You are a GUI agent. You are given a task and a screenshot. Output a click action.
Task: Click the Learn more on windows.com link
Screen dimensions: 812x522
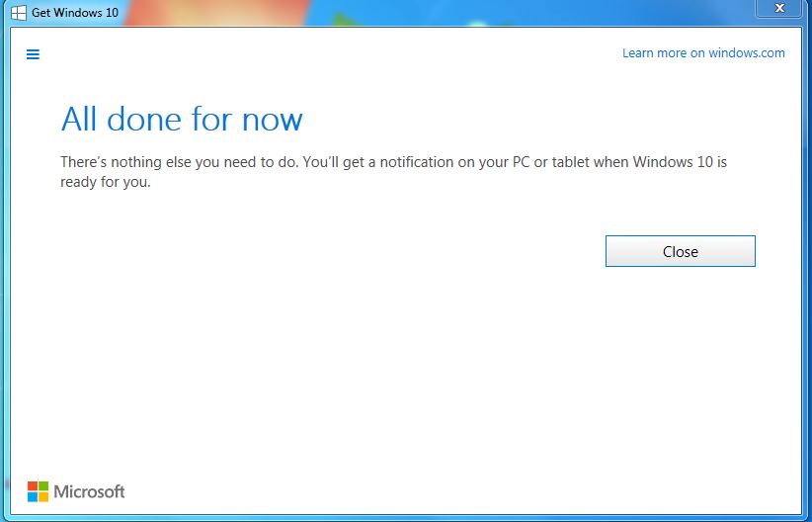[x=703, y=52]
